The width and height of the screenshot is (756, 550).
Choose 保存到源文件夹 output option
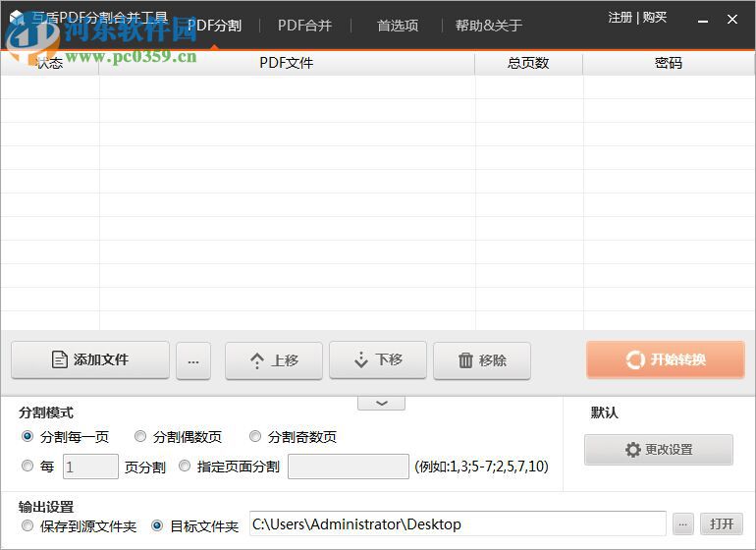27,525
